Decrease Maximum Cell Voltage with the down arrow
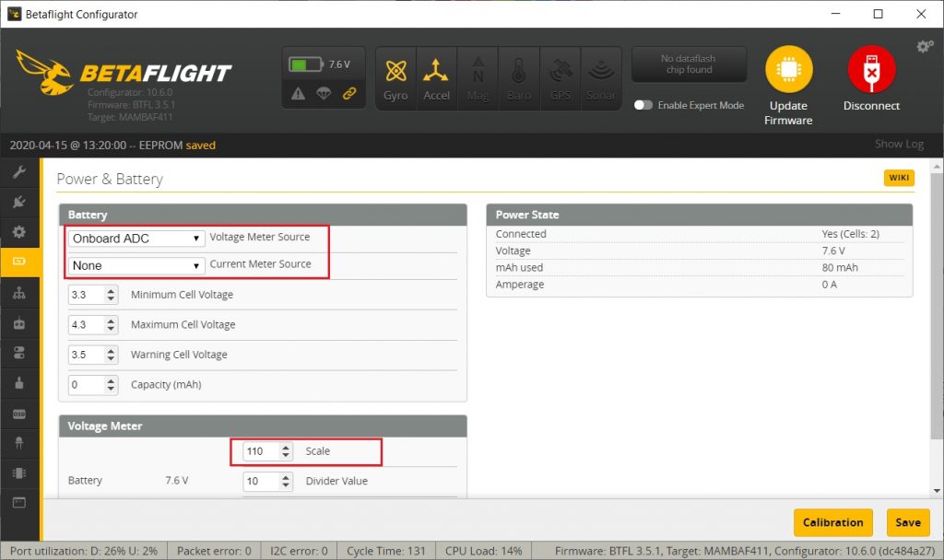Viewport: 944px width, 560px height. pos(111,329)
